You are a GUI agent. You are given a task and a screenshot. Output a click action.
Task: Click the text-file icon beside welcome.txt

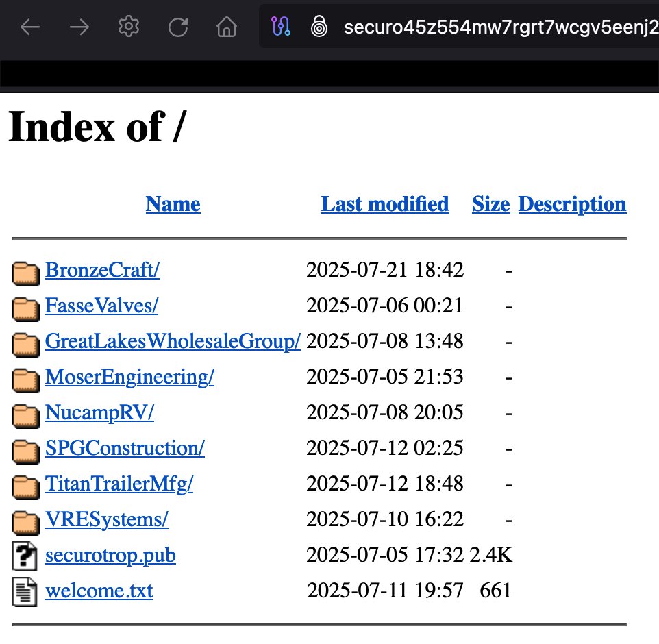[x=25, y=592]
